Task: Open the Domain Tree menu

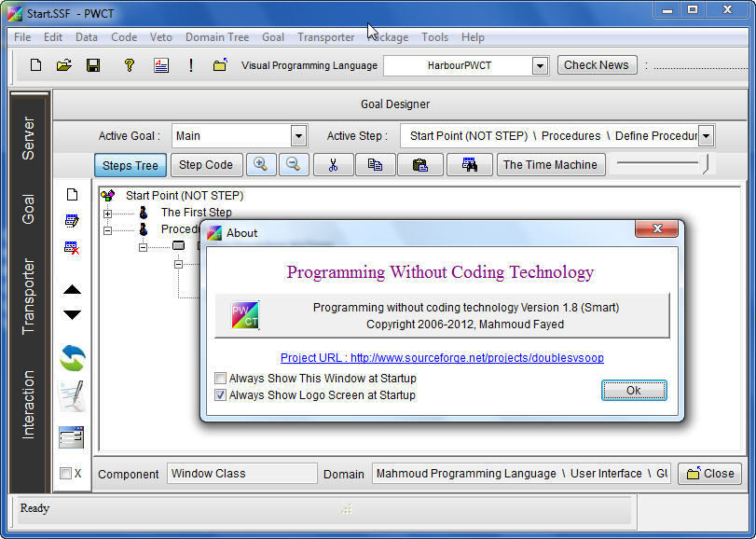Action: click(216, 37)
